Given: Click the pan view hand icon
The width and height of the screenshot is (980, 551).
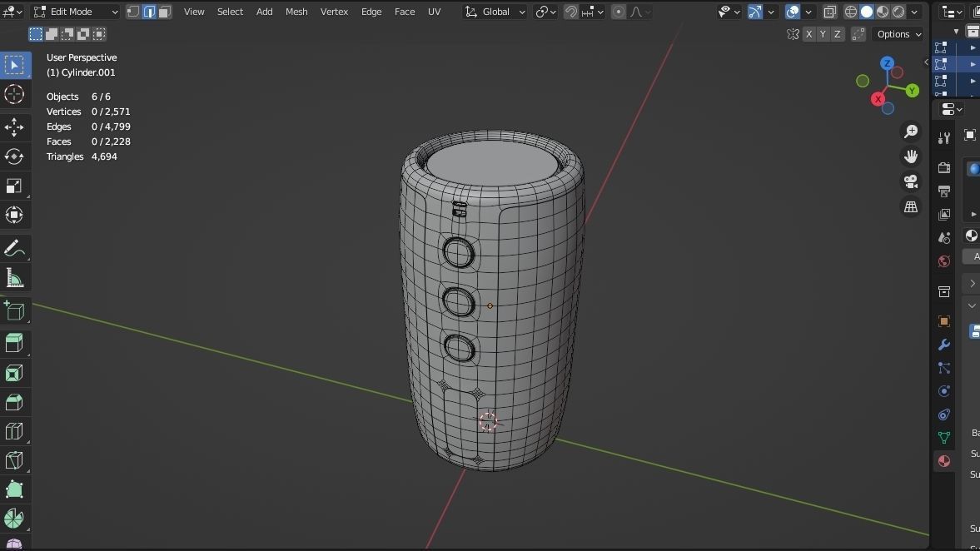Looking at the screenshot, I should 911,156.
